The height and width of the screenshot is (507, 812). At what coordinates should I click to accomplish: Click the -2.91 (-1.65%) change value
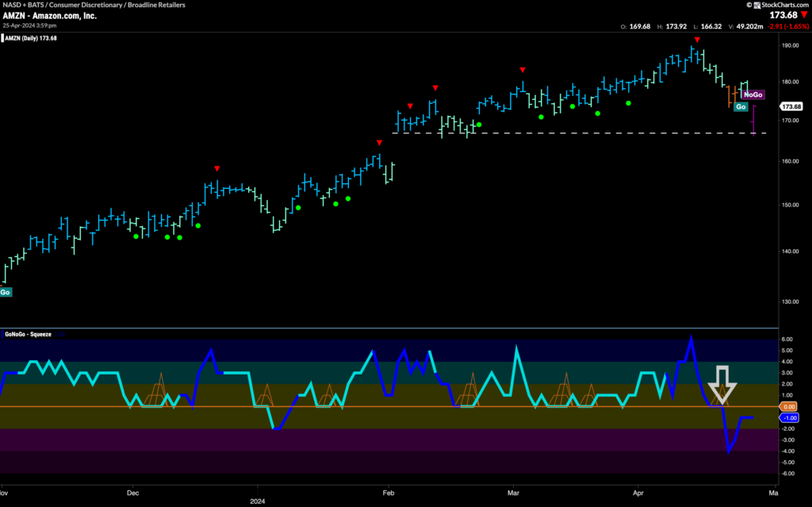787,27
